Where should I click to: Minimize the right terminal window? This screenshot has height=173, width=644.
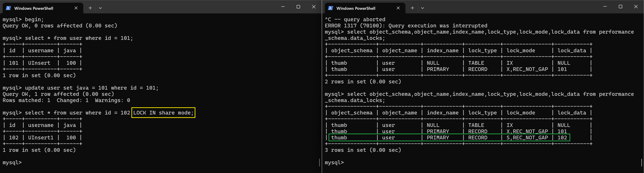(x=605, y=7)
